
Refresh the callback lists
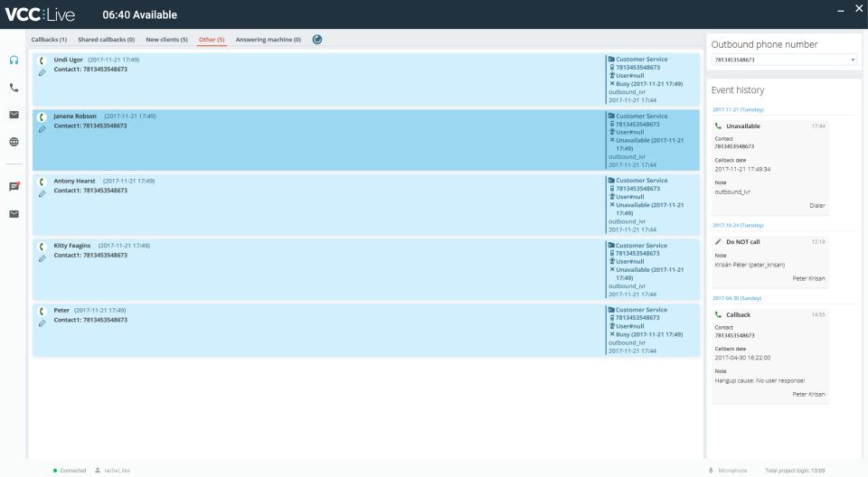coord(317,39)
